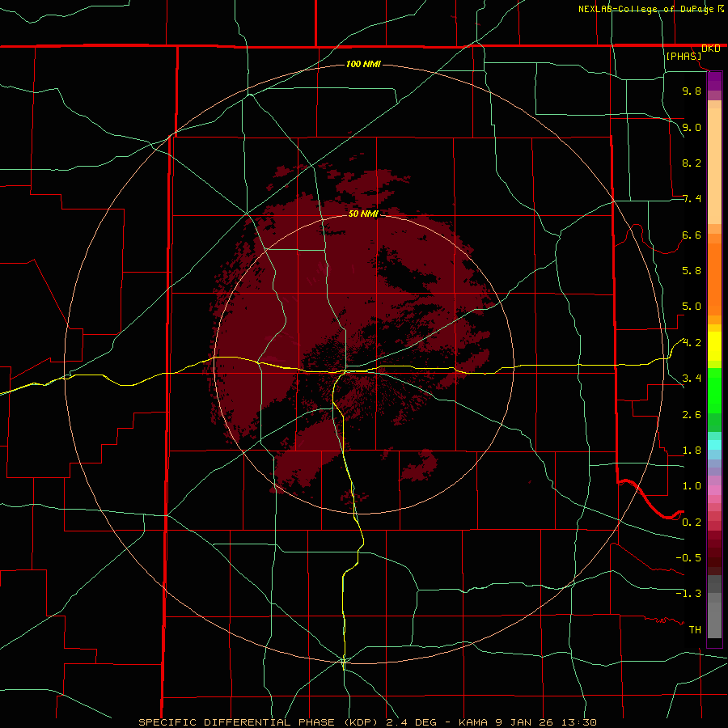Click the -0.5 value on the color scale
This screenshot has height=728, width=728.
(x=688, y=558)
